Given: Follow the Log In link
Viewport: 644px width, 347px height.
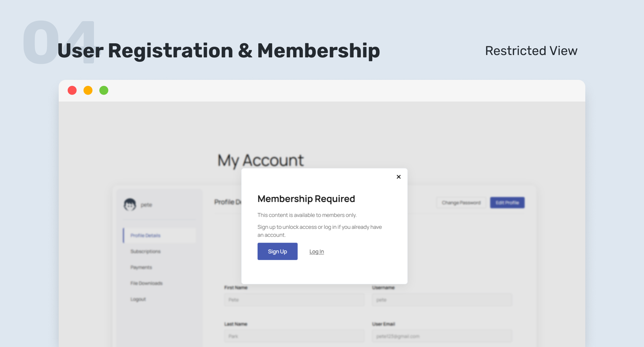Looking at the screenshot, I should coord(316,252).
